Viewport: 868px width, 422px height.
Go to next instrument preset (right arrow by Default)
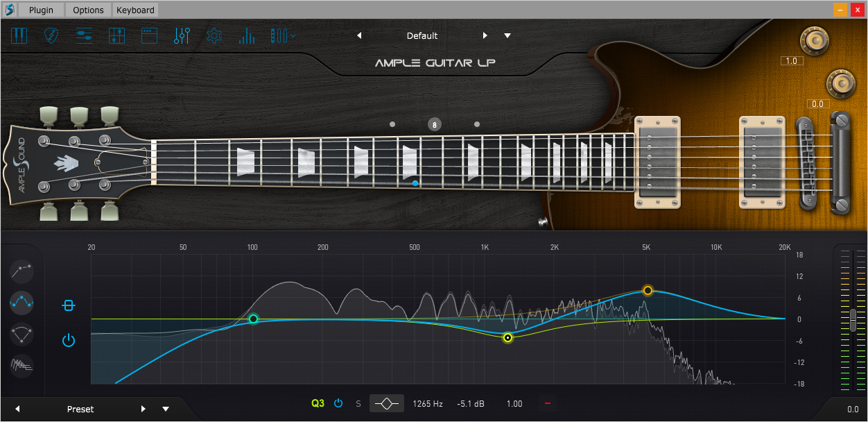pyautogui.click(x=485, y=35)
